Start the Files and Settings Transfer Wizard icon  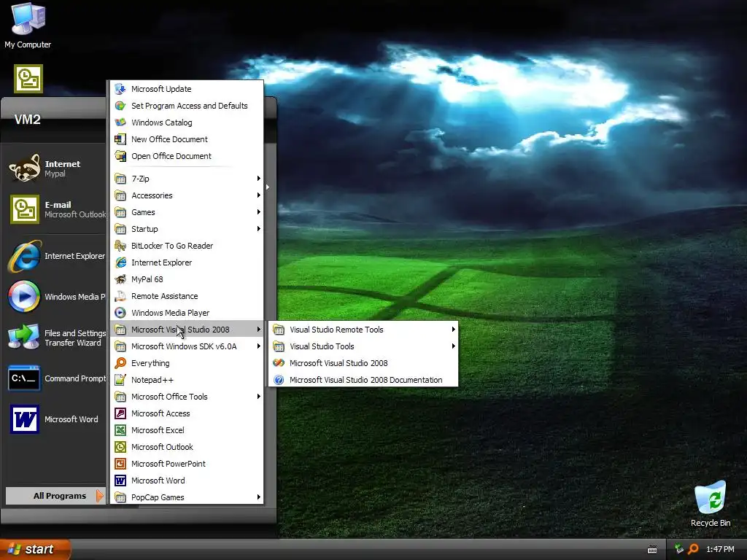[24, 337]
